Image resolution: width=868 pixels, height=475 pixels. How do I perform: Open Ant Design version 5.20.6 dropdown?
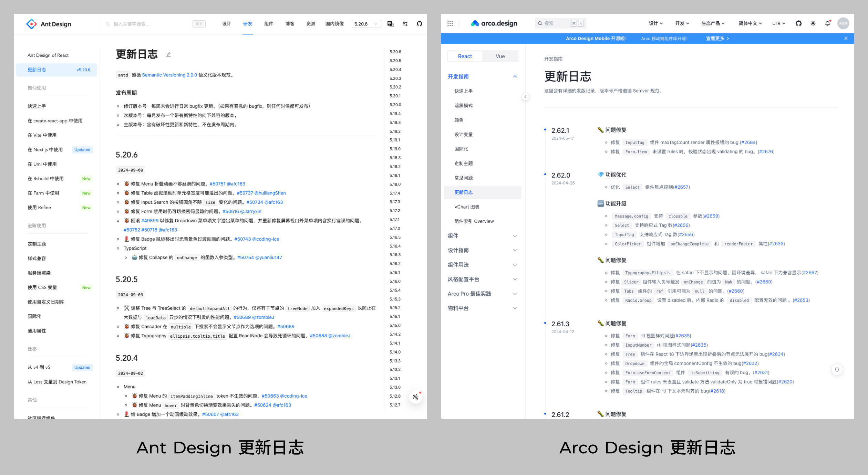[x=366, y=24]
